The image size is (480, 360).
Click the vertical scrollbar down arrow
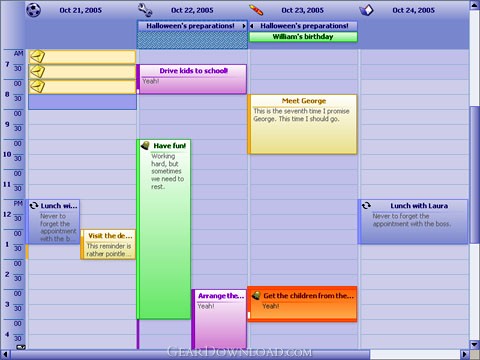coord(475,344)
